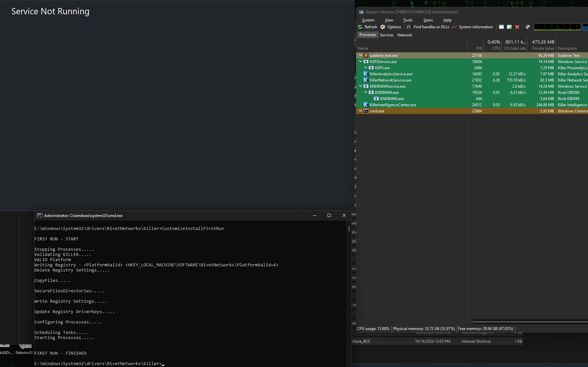
Task: Click the shield icon in toolbar
Action: point(528,27)
